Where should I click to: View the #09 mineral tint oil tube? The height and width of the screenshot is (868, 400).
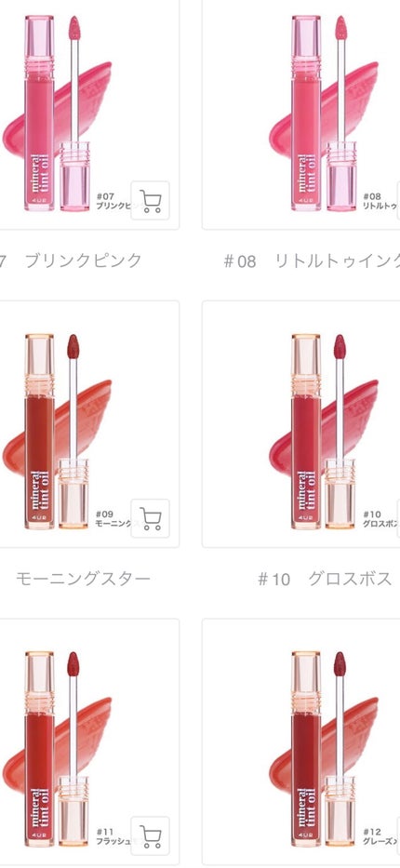click(39, 431)
